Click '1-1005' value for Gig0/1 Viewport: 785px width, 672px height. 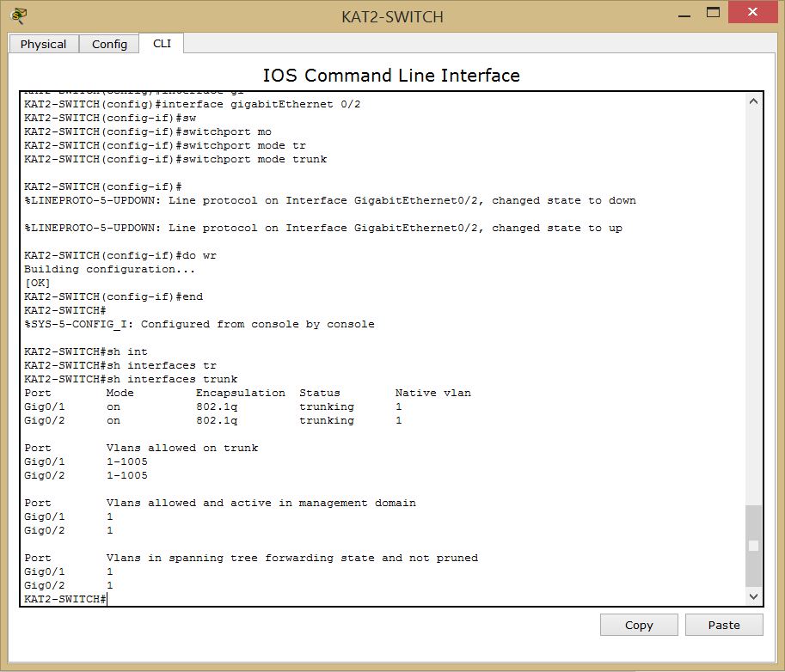pos(126,461)
